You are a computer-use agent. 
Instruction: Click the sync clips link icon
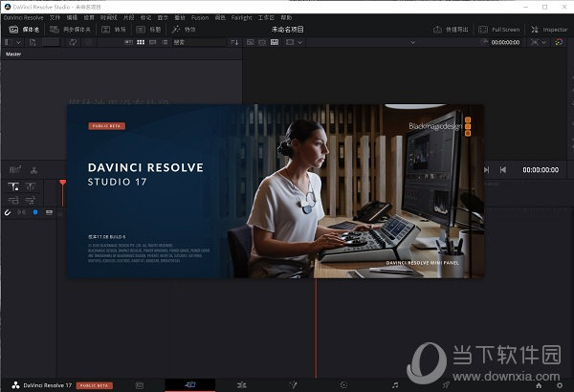[x=73, y=42]
